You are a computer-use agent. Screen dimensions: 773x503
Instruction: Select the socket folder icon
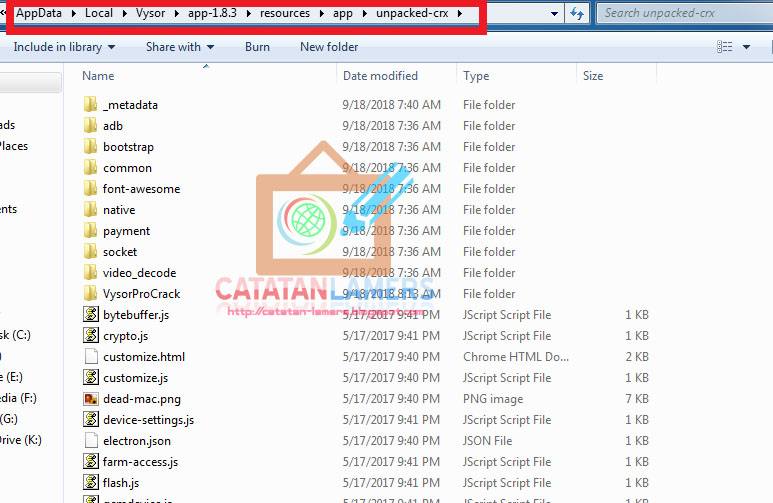click(90, 252)
